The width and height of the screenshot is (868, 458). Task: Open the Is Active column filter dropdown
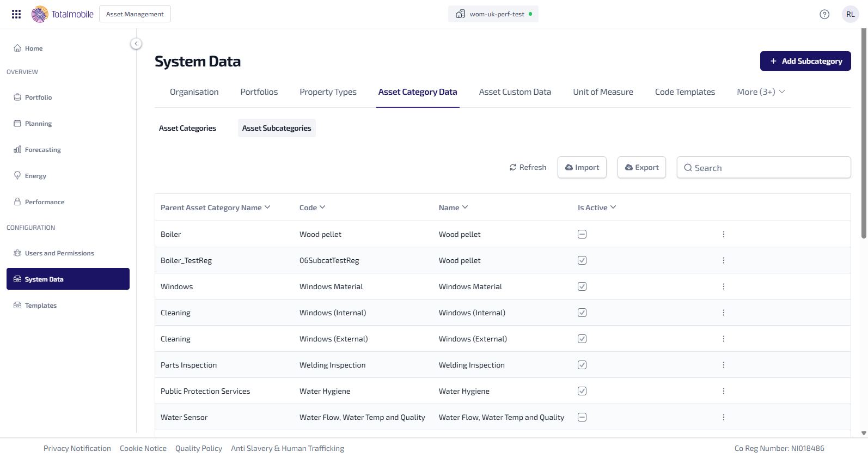point(613,207)
